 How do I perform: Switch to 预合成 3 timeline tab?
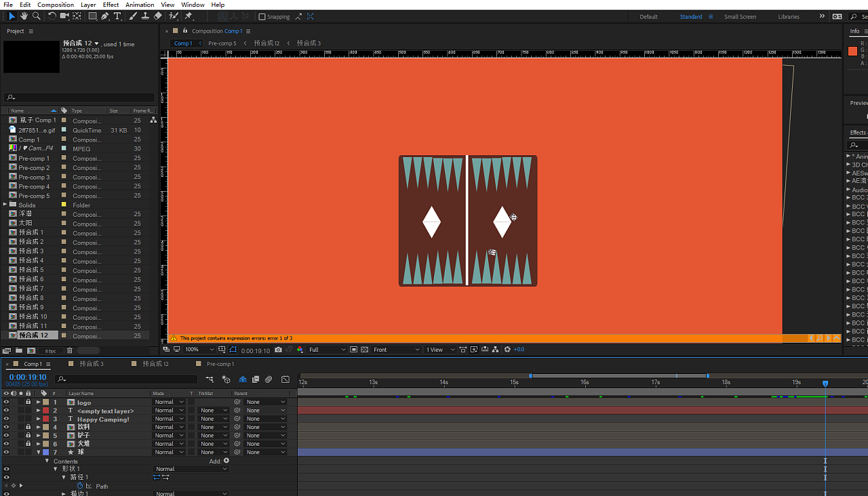point(91,364)
